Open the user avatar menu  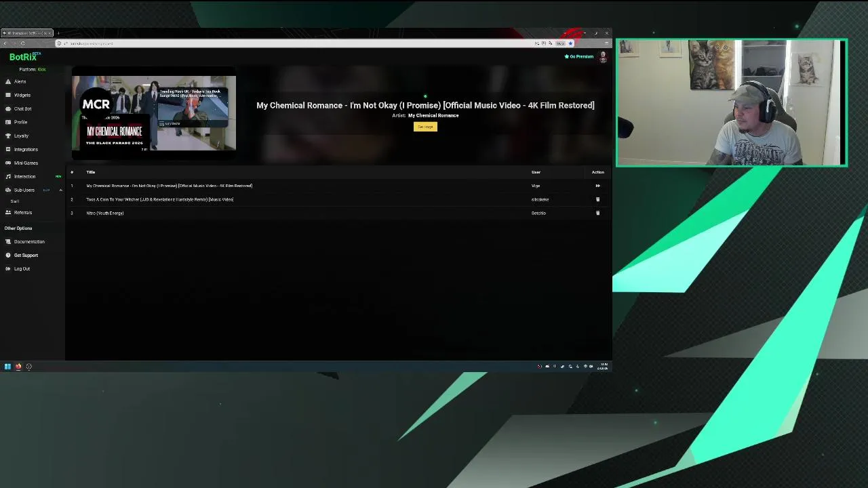603,57
